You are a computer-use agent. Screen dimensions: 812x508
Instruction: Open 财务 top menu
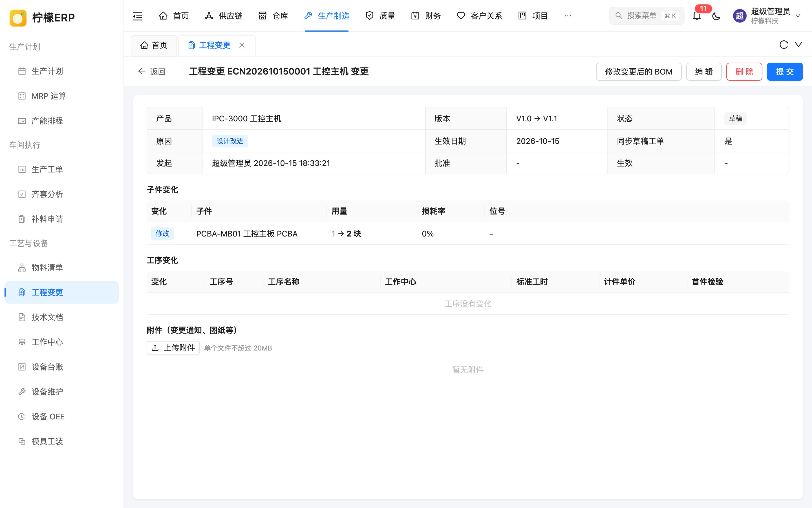pos(426,16)
